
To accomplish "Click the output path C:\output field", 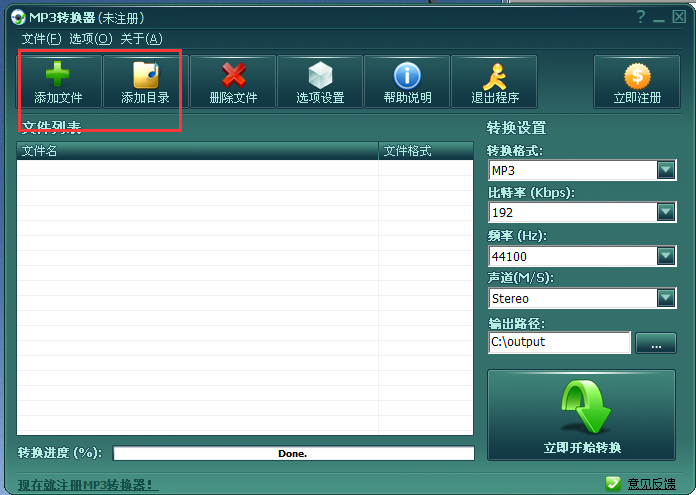I will coord(559,342).
